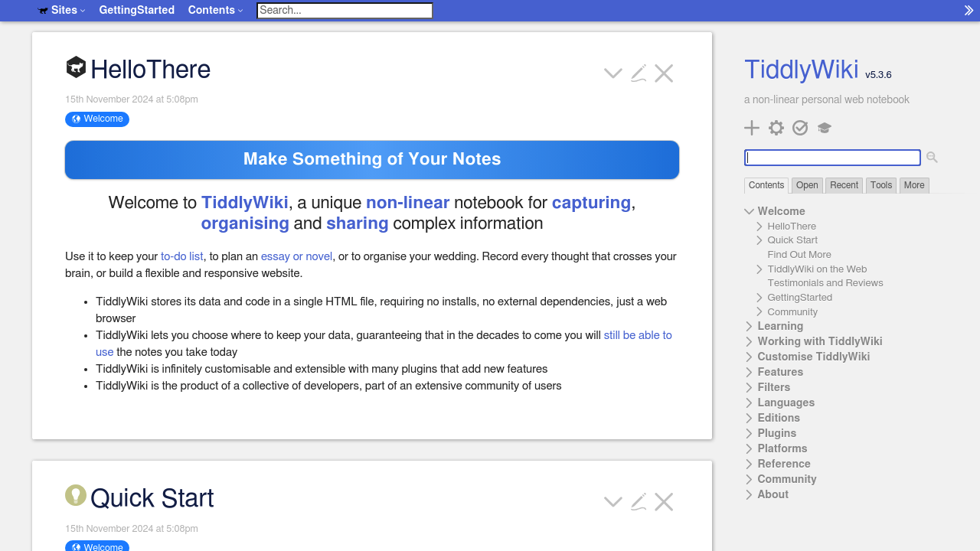Close the HelloThere tiddler
The image size is (980, 551).
pos(664,73)
